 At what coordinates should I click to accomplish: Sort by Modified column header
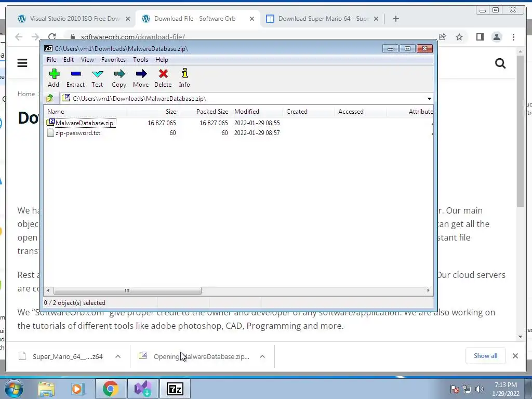257,112
